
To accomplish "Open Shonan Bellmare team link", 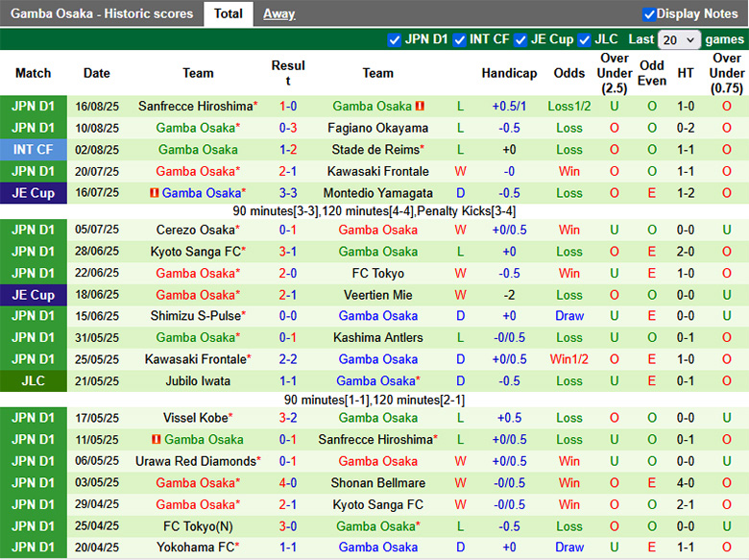I will point(377,482).
